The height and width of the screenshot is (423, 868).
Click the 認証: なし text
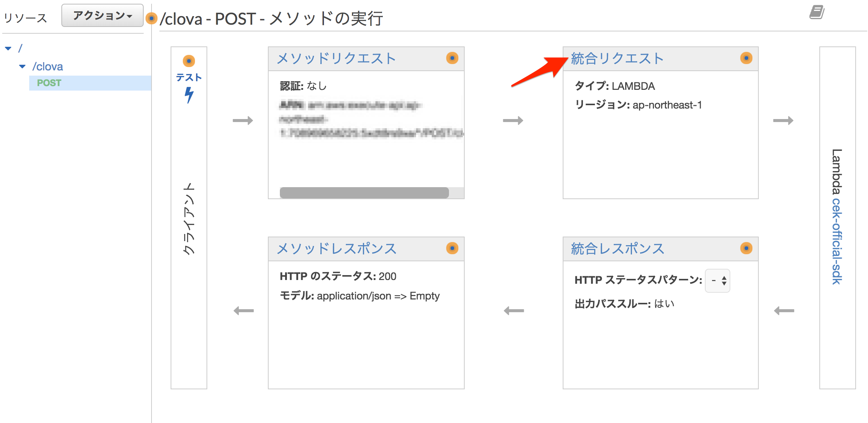[x=303, y=86]
